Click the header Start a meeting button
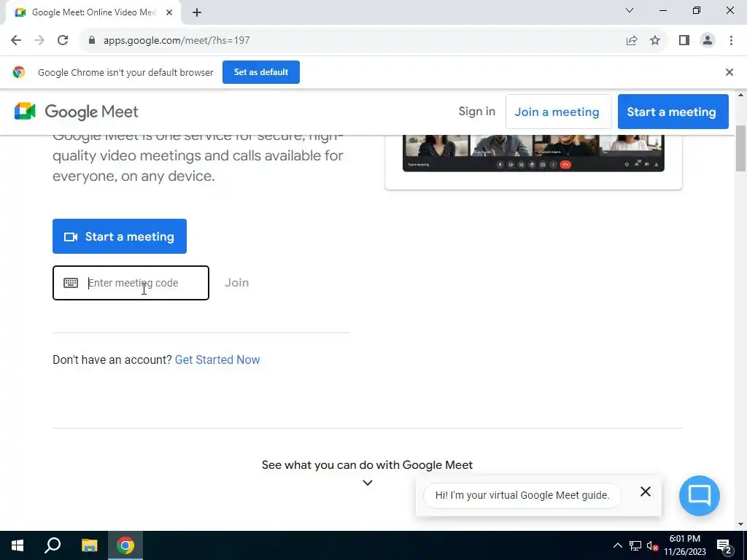747x560 pixels. [x=673, y=112]
